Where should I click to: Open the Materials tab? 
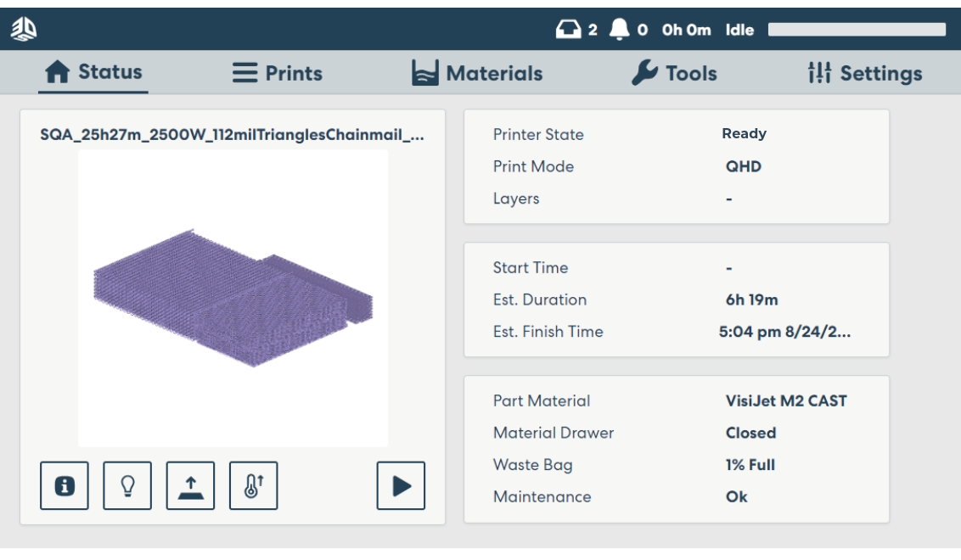pyautogui.click(x=476, y=73)
